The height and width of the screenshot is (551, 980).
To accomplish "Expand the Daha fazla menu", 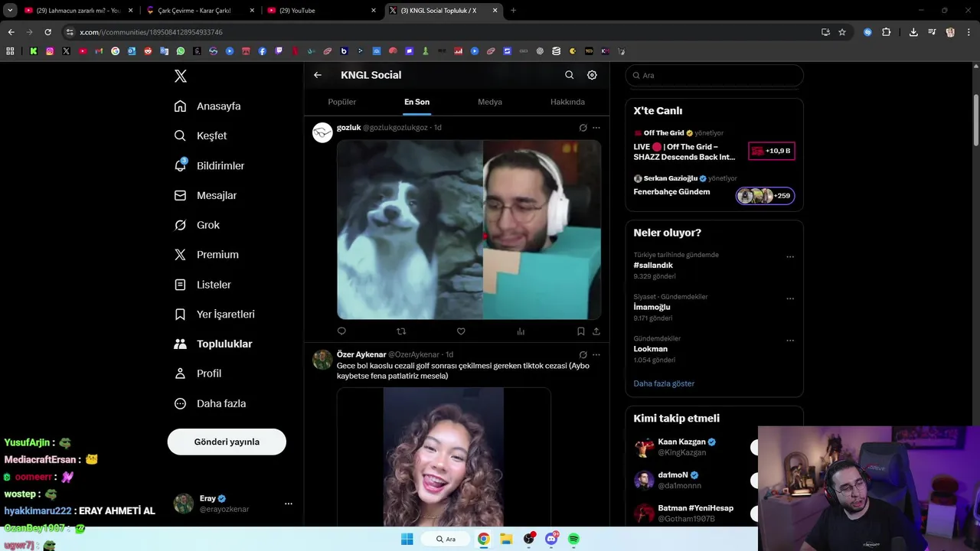I will point(210,403).
